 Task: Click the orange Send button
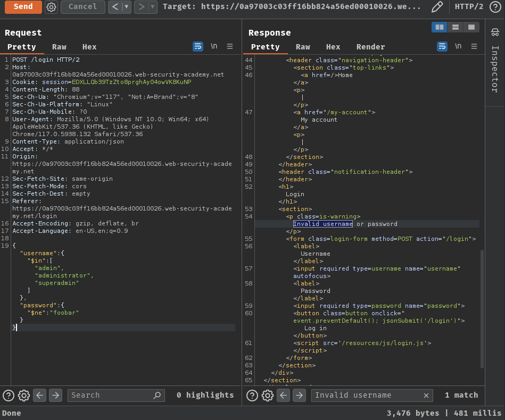coord(23,7)
